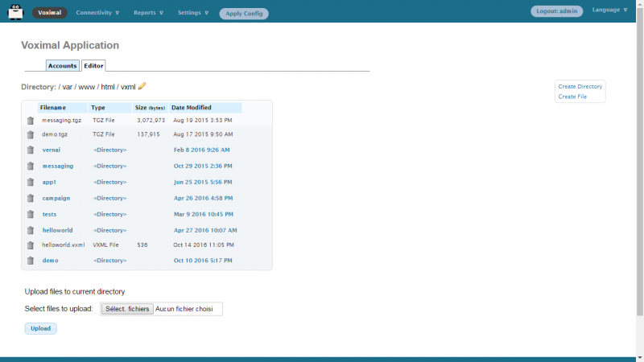Click the helloworld.vxml file name
The height and width of the screenshot is (362, 644).
[x=64, y=245]
